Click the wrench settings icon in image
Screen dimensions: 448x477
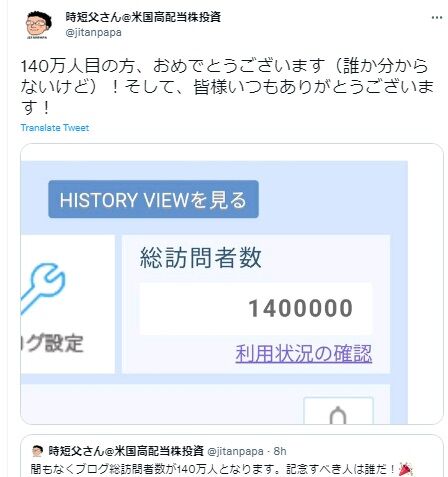point(44,289)
